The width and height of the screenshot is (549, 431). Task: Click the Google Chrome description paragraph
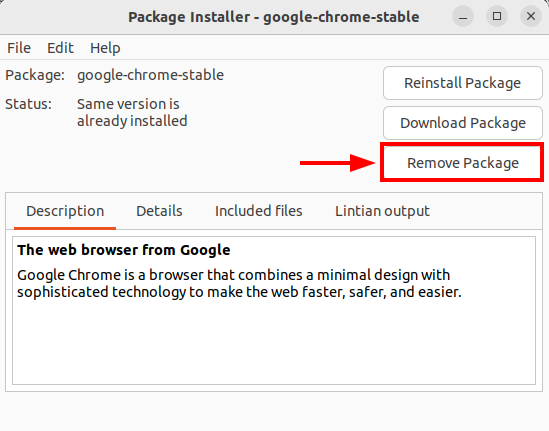tap(239, 284)
